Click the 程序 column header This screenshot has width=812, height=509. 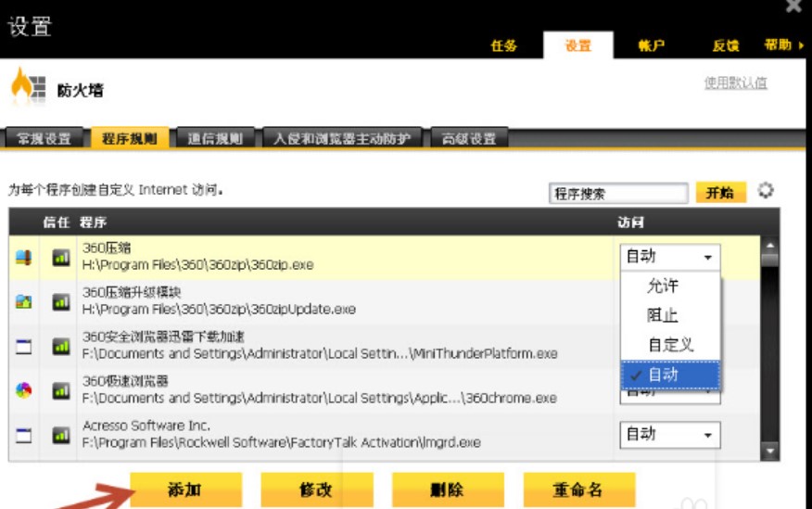click(94, 223)
